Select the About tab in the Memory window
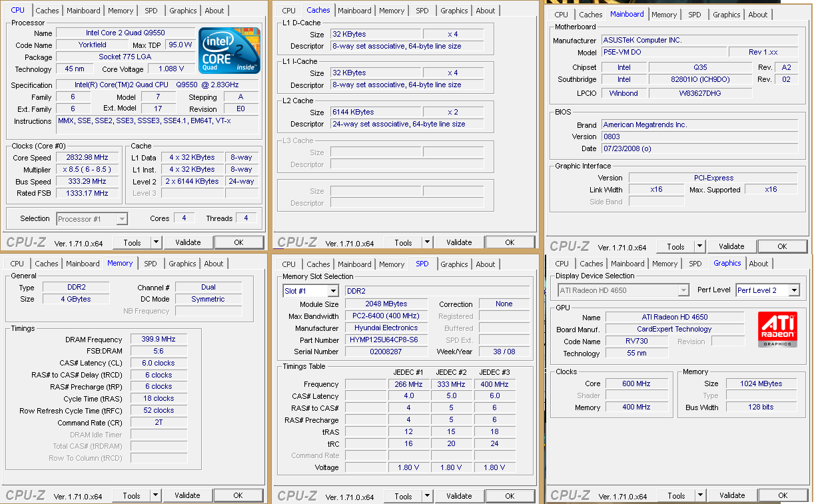814x504 pixels. [214, 264]
